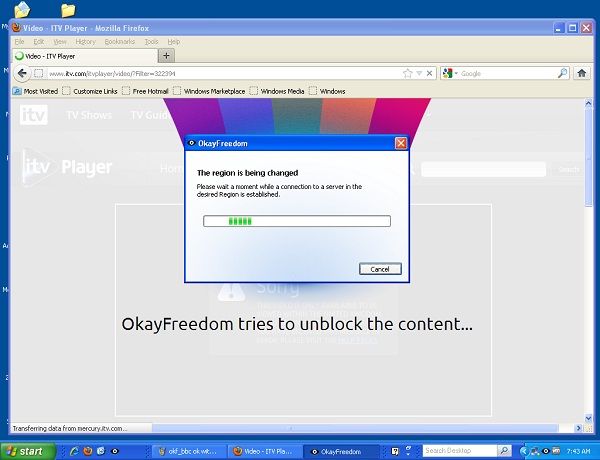Expand hidden system tray icons

pyautogui.click(x=523, y=451)
